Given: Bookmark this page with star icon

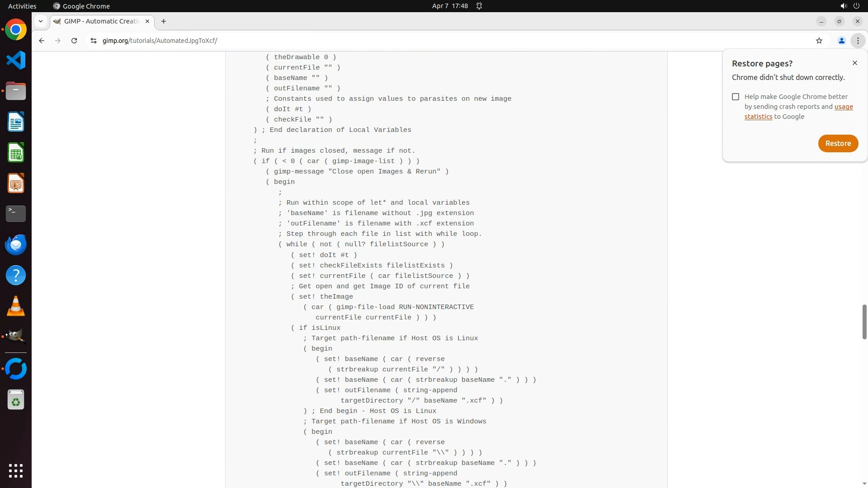Looking at the screenshot, I should click(x=819, y=41).
